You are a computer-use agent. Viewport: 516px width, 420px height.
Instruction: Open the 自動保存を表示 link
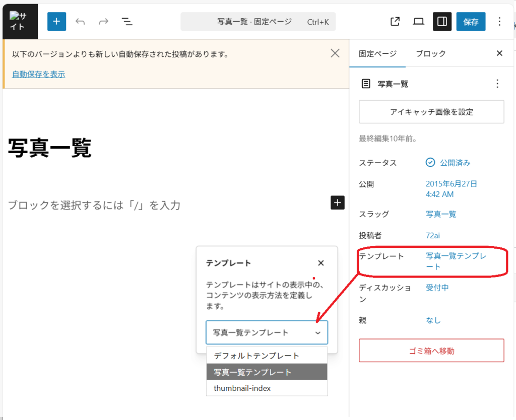(x=38, y=75)
